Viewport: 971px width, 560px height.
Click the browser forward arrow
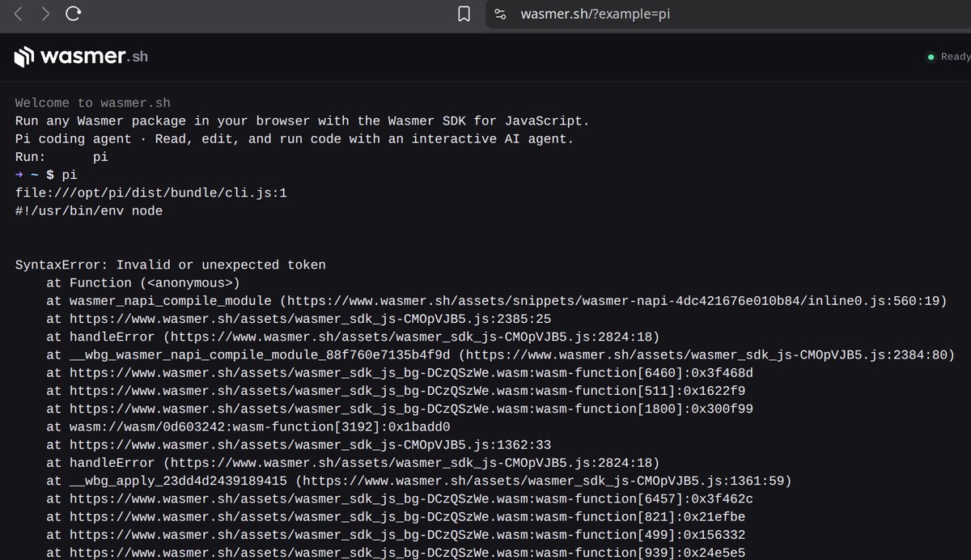(x=45, y=14)
